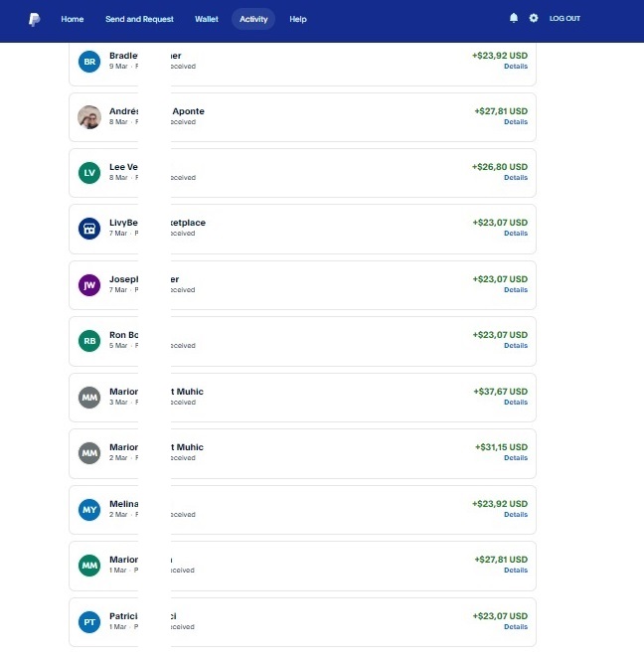Click the BR avatar for Bradley
Screen dimensions: 644x658
(x=89, y=62)
